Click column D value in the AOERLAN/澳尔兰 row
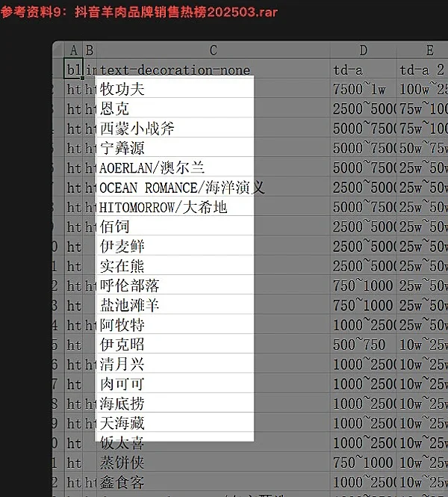The height and width of the screenshot is (497, 448). click(363, 167)
